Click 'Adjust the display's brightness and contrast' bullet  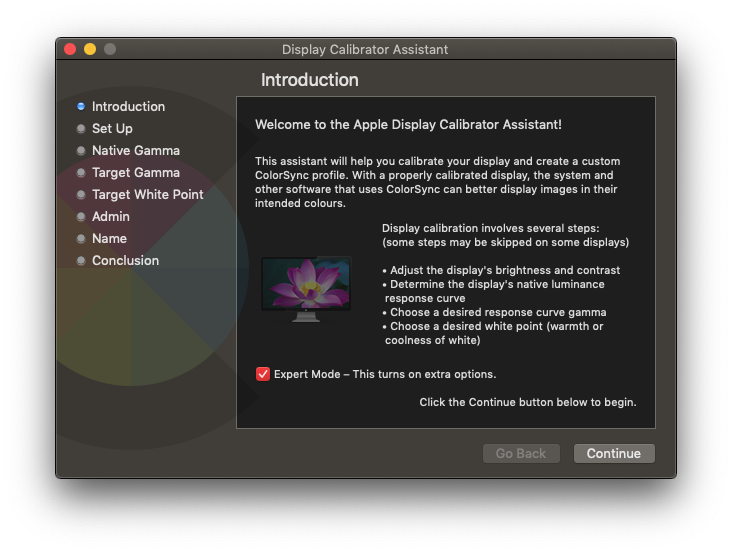(501, 270)
